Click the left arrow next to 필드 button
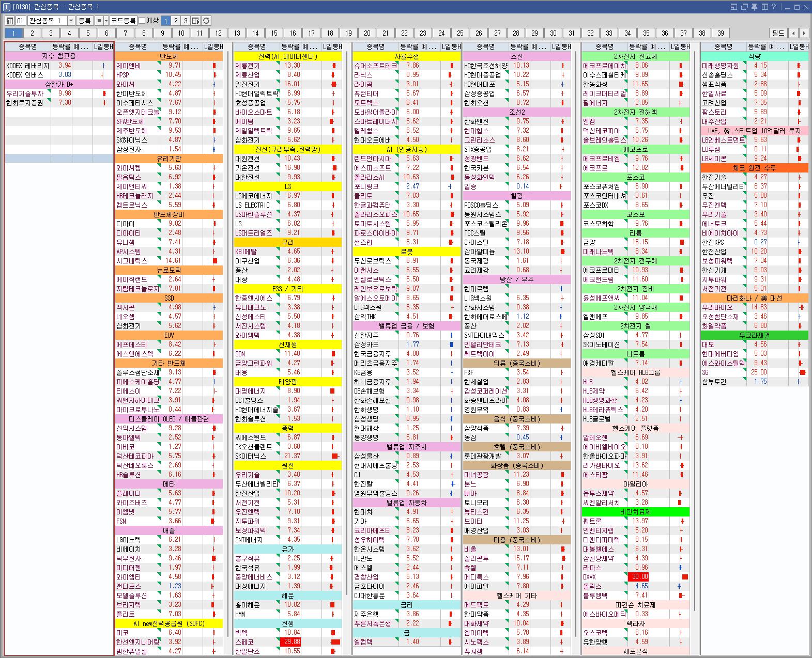Screen dimensions: 812x658 [793, 33]
